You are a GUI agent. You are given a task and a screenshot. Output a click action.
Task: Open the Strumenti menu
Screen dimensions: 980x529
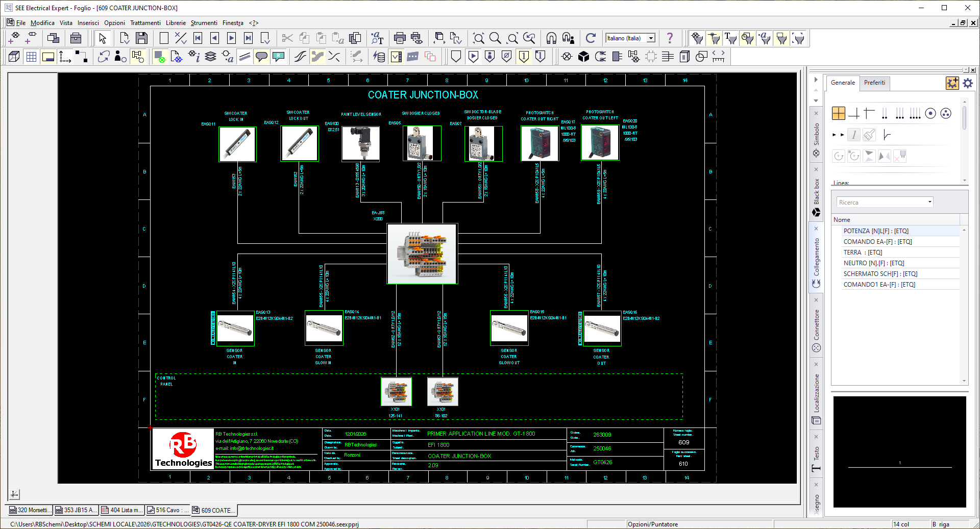click(204, 23)
